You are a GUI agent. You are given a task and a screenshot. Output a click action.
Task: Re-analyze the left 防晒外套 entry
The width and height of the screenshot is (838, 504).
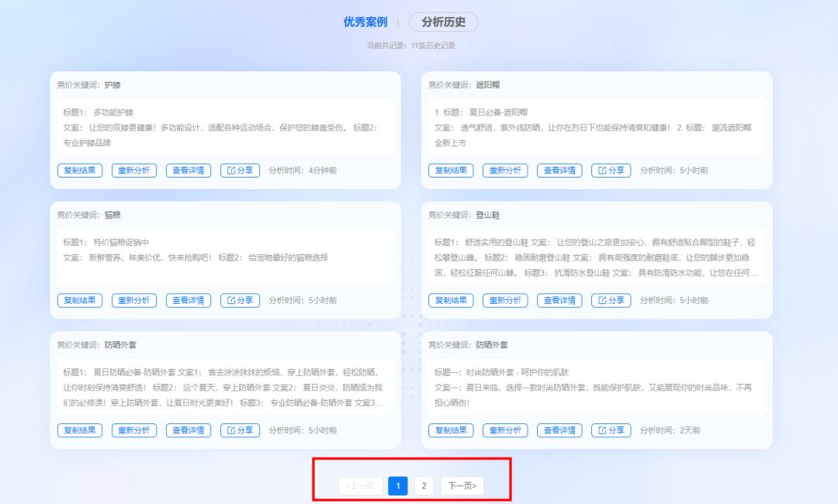point(132,430)
